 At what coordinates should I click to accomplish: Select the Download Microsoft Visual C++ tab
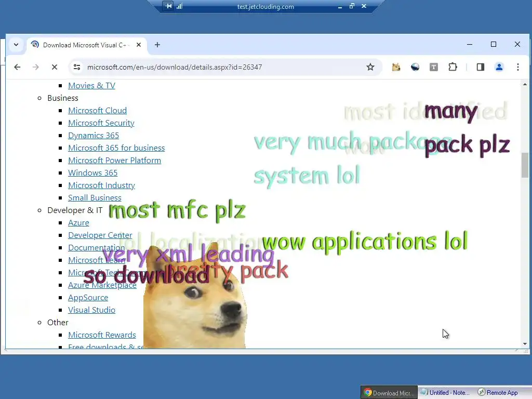click(87, 45)
